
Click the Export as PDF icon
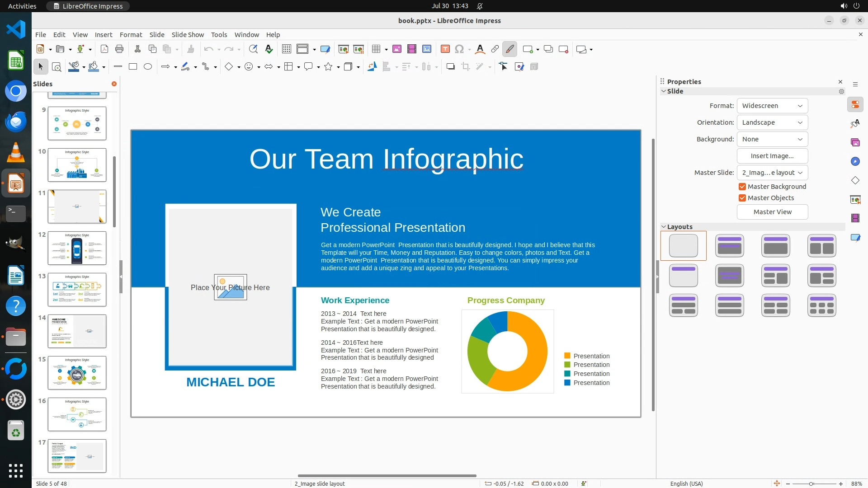point(104,49)
